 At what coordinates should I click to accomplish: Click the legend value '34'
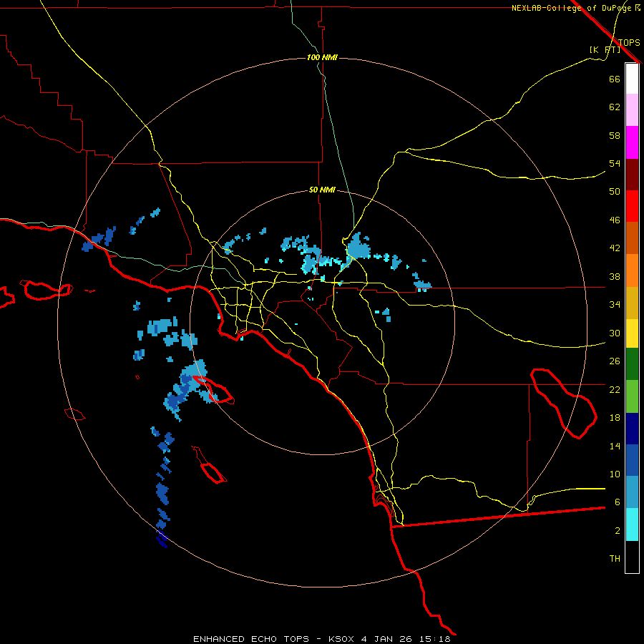coord(615,305)
